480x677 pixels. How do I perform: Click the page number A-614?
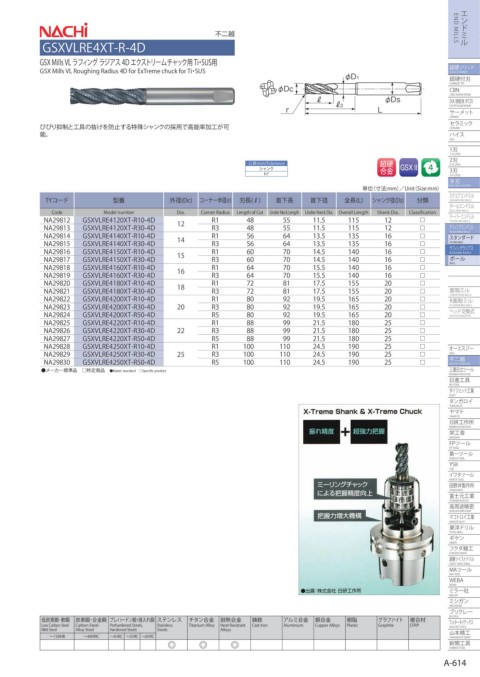click(x=455, y=663)
